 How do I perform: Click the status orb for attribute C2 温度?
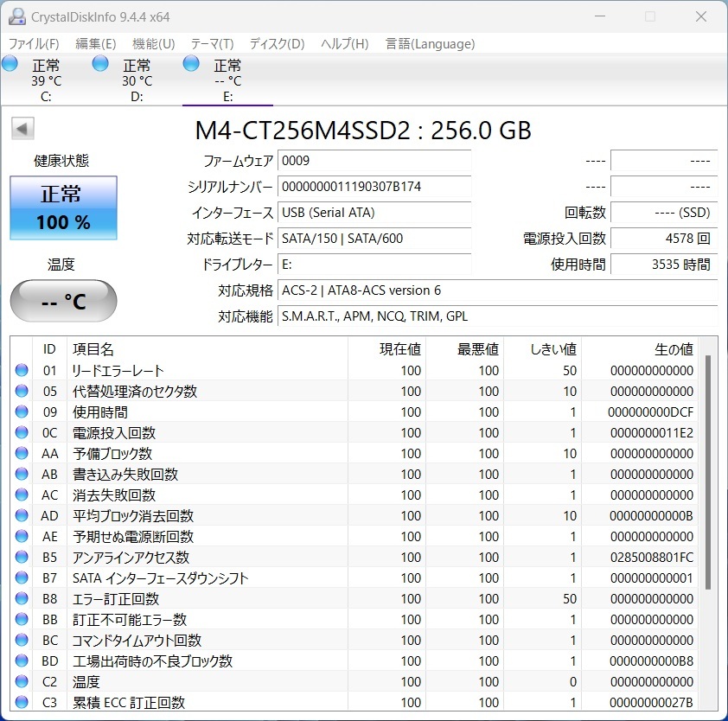[22, 681]
